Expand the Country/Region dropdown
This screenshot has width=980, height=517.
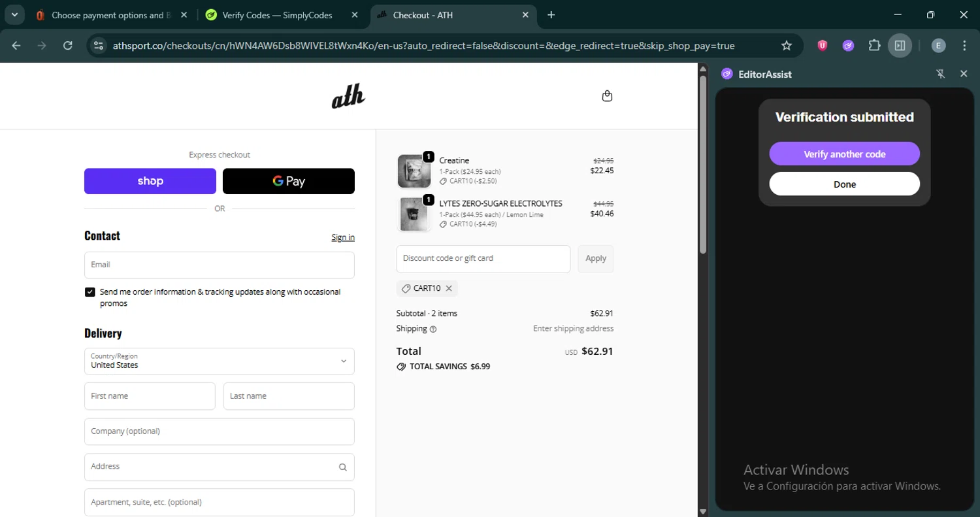pos(220,361)
